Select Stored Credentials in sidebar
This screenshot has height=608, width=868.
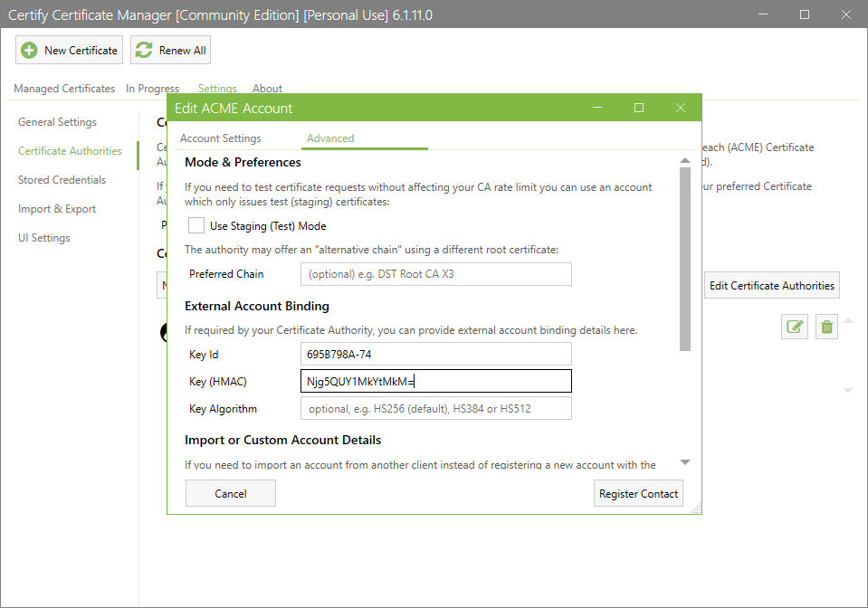click(x=62, y=180)
